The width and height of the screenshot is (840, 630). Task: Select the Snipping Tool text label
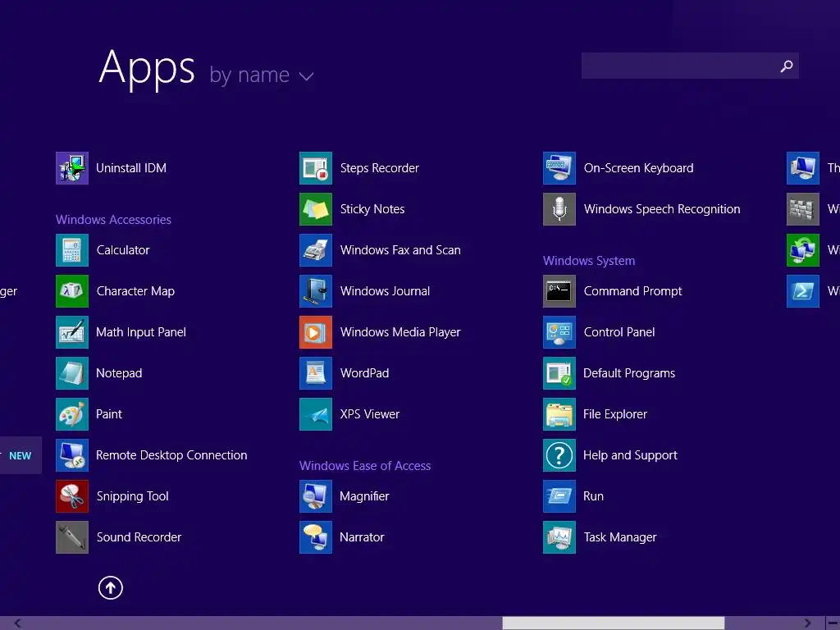(132, 496)
